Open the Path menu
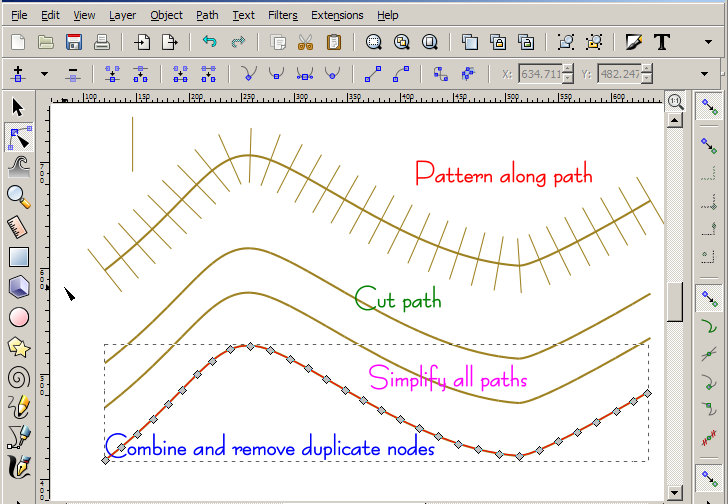Image resolution: width=728 pixels, height=504 pixels. point(207,15)
